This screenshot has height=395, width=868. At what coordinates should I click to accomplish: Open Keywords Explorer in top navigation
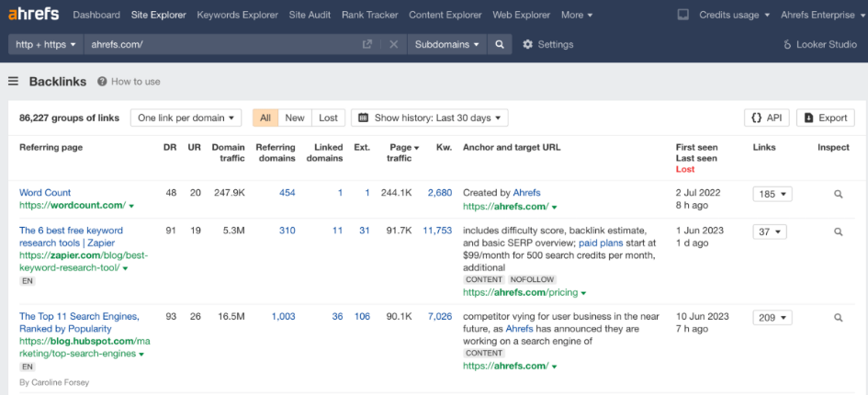[x=237, y=15]
